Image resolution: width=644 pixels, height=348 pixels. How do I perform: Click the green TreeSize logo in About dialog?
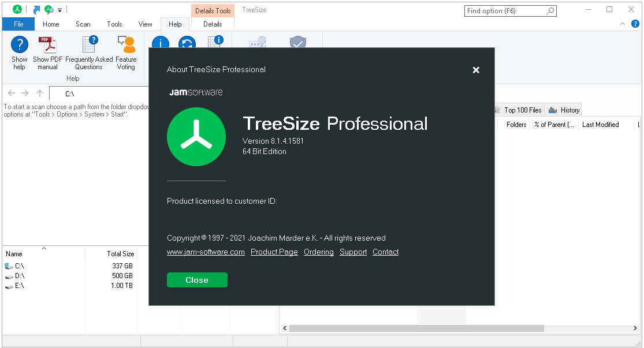click(x=196, y=137)
